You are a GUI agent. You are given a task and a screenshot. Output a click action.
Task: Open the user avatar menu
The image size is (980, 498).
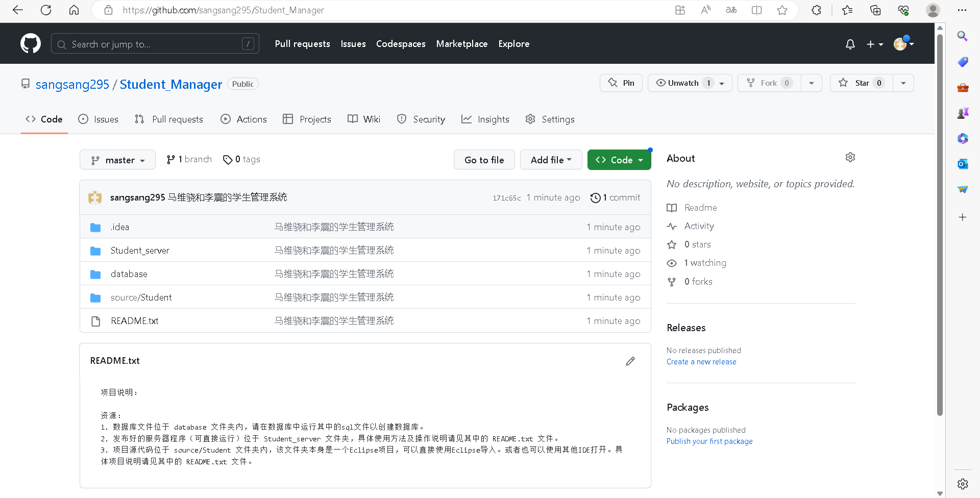pos(903,44)
